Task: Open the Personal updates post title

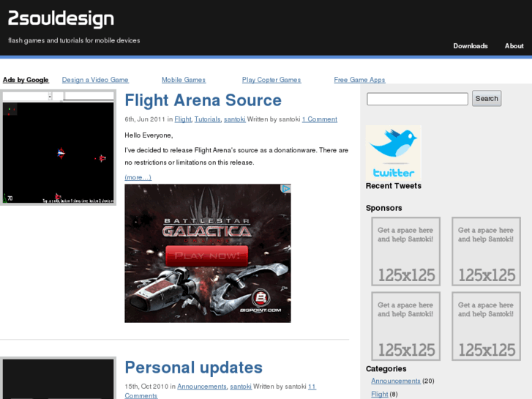Action: (193, 368)
